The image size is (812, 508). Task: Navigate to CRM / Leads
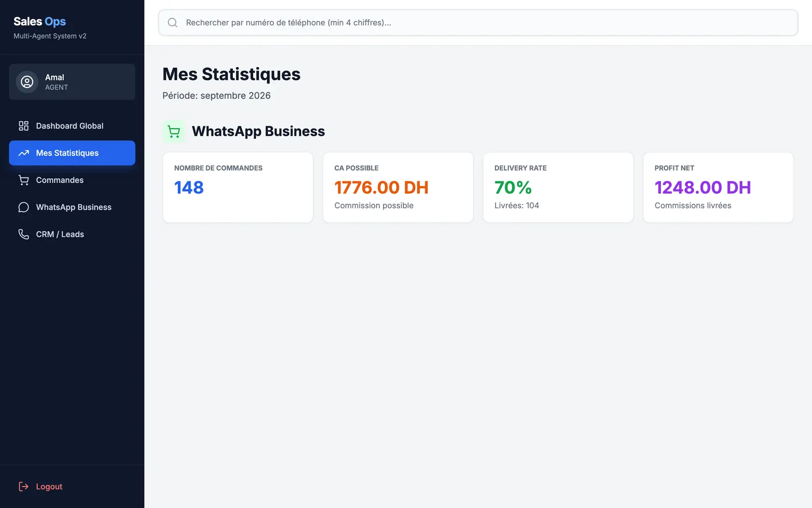point(72,234)
